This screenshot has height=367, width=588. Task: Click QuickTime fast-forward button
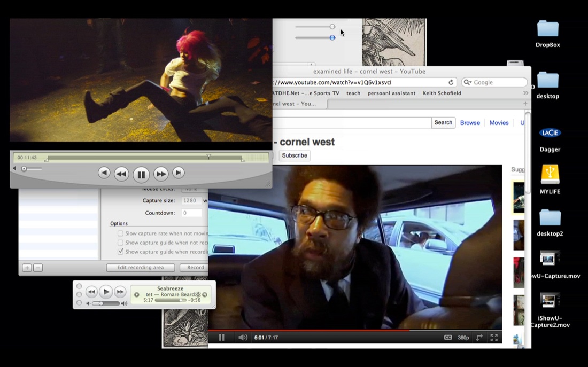160,174
